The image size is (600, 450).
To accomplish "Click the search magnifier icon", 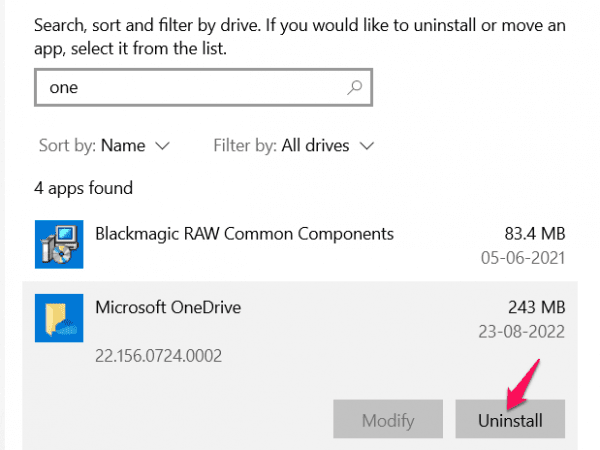I will tap(354, 88).
